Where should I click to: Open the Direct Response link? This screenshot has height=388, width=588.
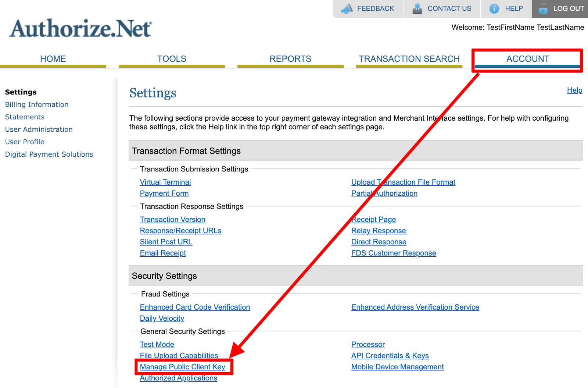[379, 242]
